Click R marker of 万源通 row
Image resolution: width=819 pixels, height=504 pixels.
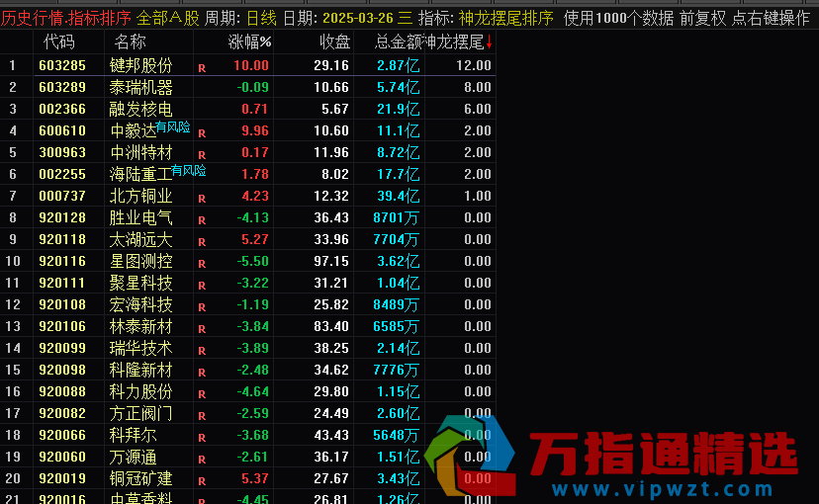tap(202, 460)
